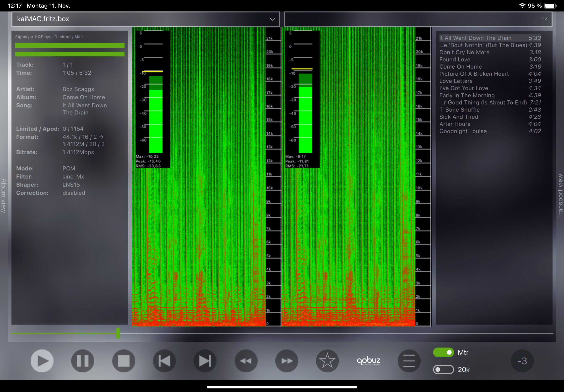Click the seek slider handle

[118, 333]
